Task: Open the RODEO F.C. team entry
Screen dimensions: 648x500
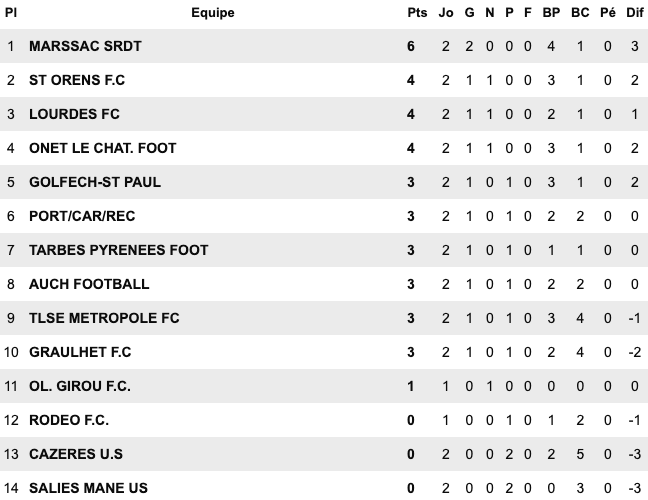Action: pos(69,420)
